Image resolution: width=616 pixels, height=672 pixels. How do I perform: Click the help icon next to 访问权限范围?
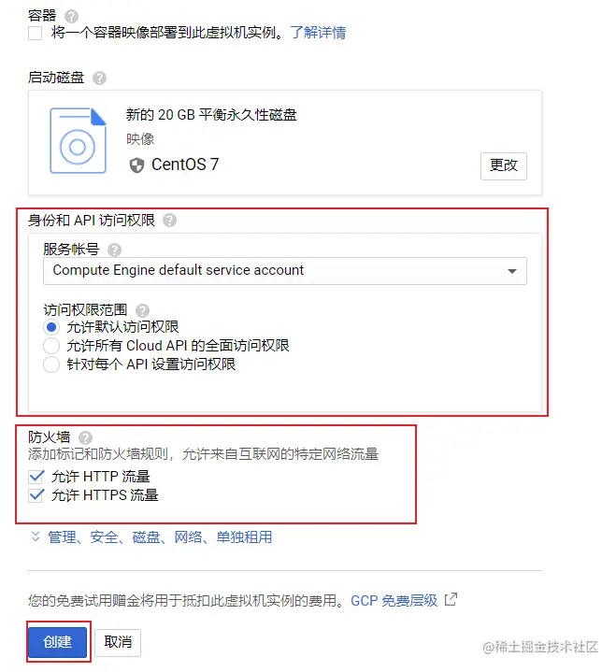[x=142, y=310]
